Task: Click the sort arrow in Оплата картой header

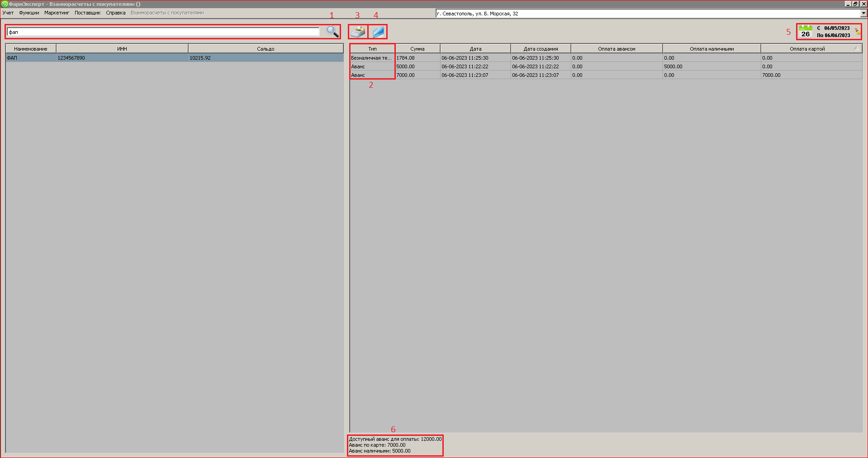Action: click(x=856, y=48)
